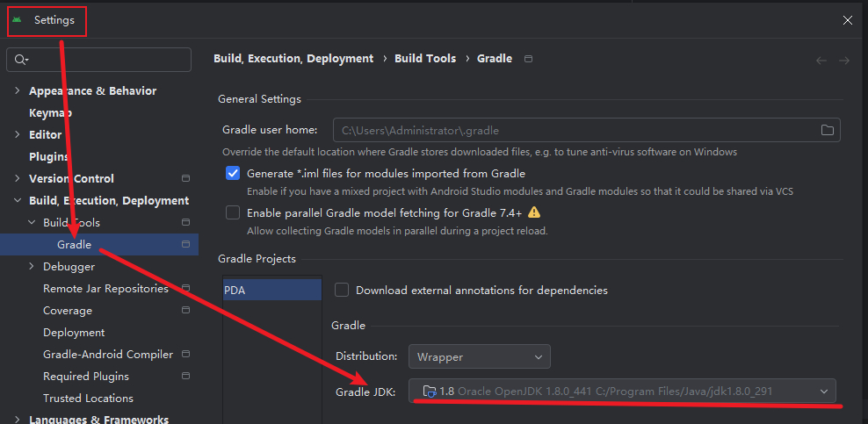Collapse Build, Execution, Deployment section
868x424 pixels.
point(18,201)
